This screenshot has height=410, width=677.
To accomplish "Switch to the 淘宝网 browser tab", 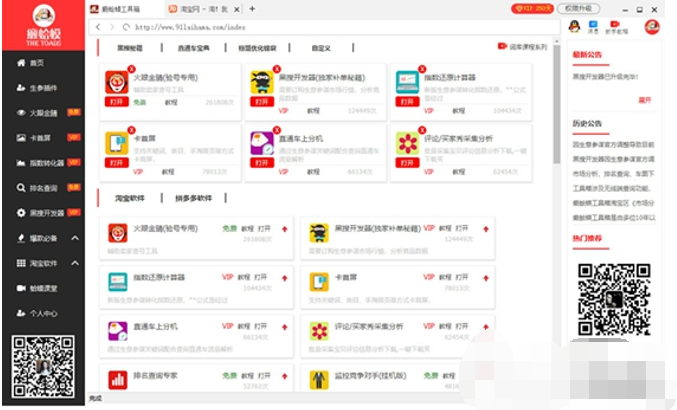I will coord(201,9).
